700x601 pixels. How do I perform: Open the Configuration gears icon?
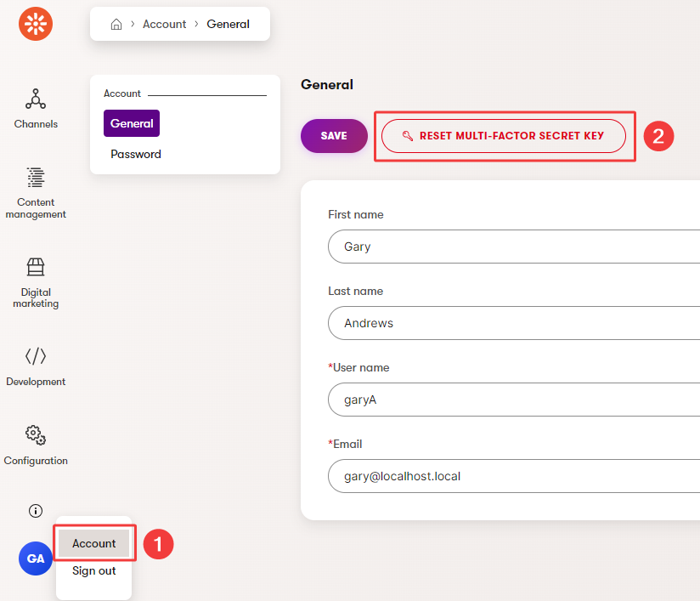pyautogui.click(x=36, y=434)
